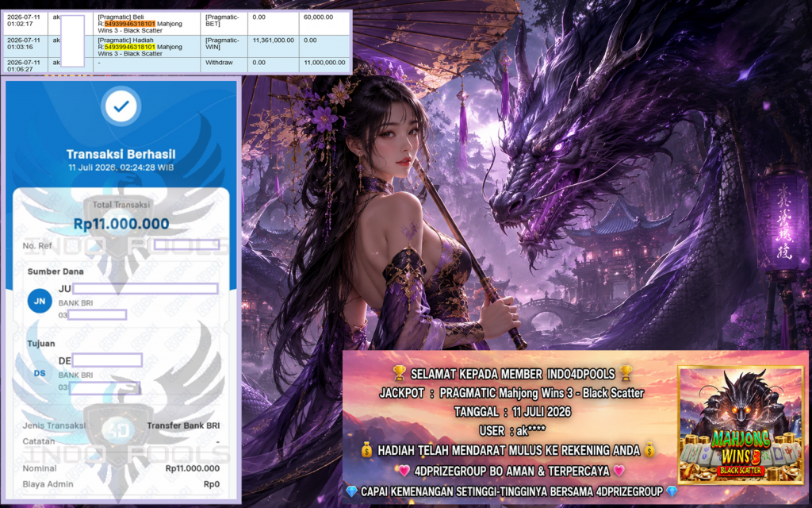This screenshot has width=812, height=508.
Task: Click the trophy icon after INDO4DPOOLS
Action: [626, 373]
